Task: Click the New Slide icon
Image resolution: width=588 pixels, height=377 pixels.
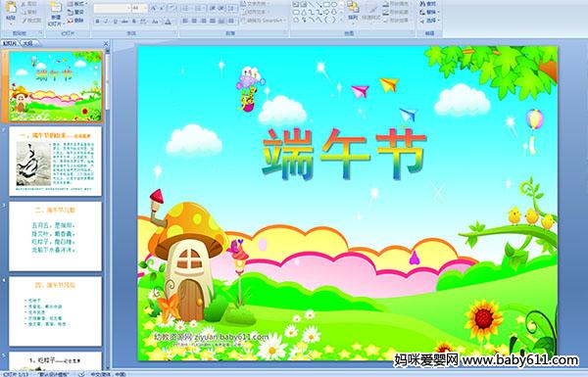Action: (x=56, y=14)
